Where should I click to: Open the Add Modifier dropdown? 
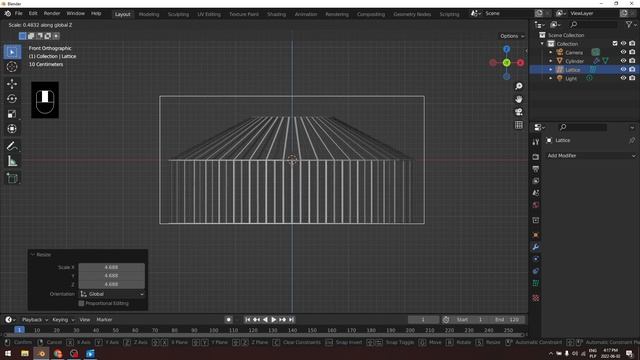click(591, 156)
